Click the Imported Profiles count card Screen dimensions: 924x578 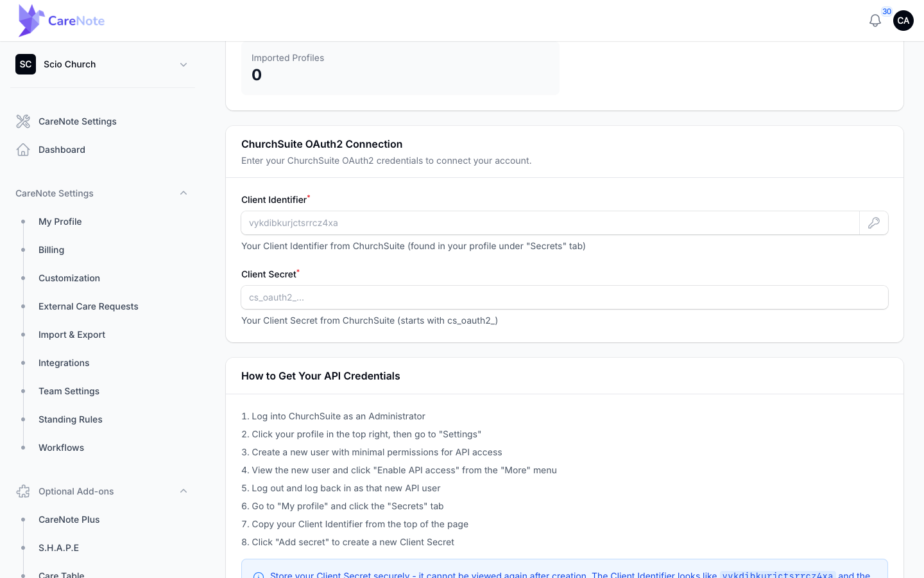coord(400,68)
